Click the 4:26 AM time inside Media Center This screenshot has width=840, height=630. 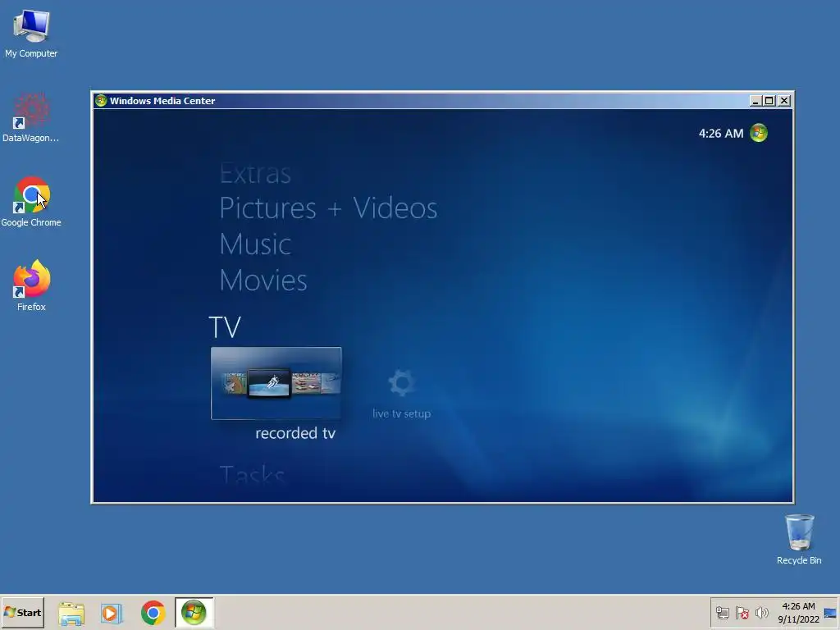pyautogui.click(x=721, y=134)
